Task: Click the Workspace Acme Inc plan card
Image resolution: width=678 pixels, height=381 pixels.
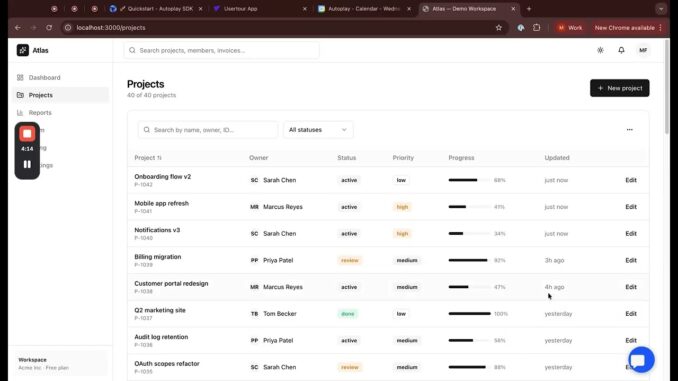Action: pyautogui.click(x=60, y=363)
